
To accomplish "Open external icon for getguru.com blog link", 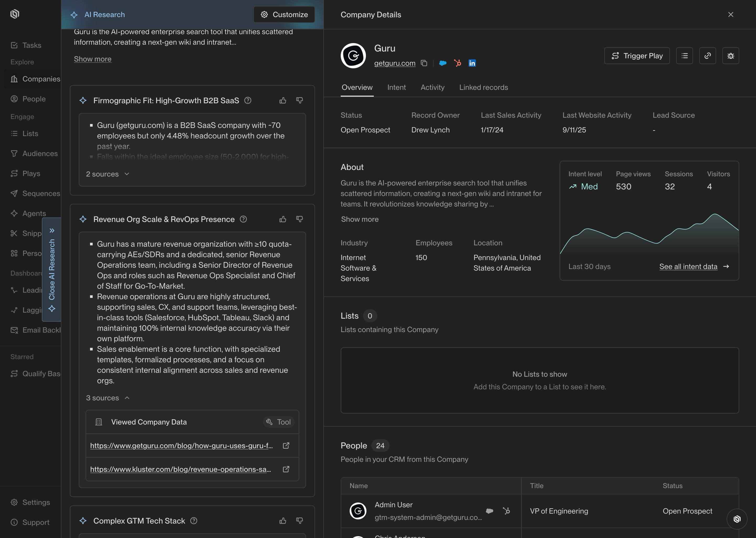I will pyautogui.click(x=286, y=446).
